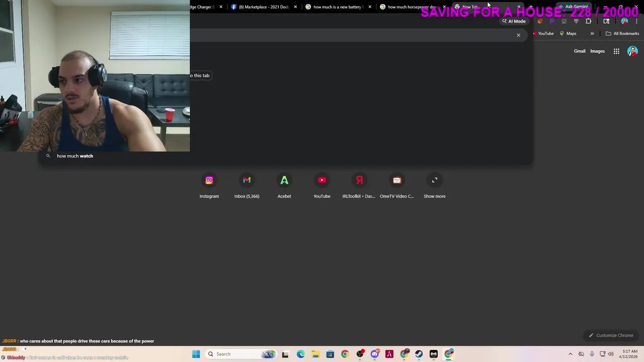Click the purple P extension icon
Image resolution: width=644 pixels, height=362 pixels.
tap(552, 21)
